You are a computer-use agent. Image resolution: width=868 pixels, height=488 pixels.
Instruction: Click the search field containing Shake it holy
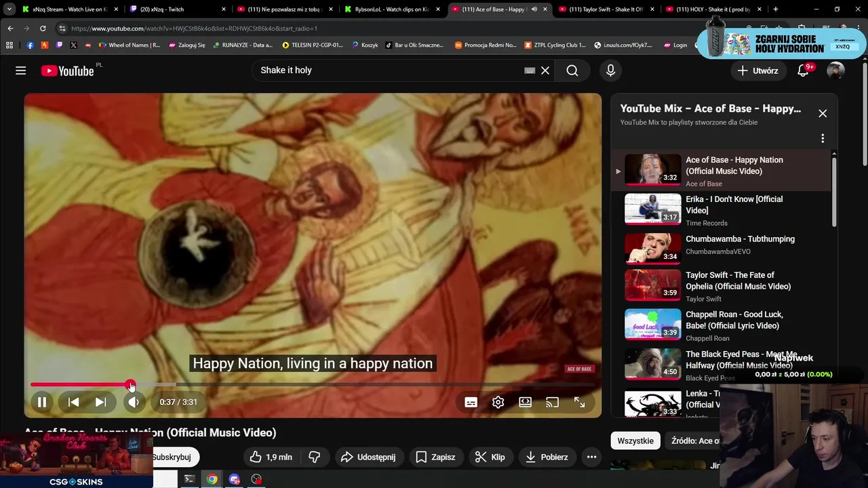387,70
